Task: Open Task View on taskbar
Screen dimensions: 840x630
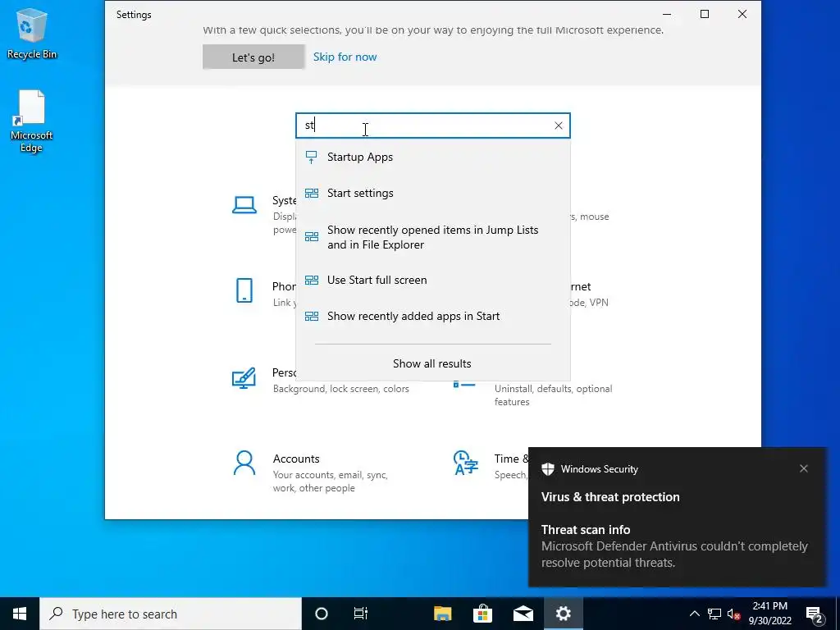Action: pyautogui.click(x=361, y=614)
